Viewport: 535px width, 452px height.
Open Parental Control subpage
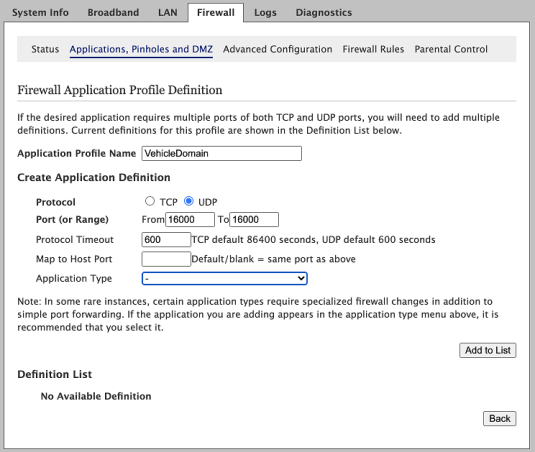tap(451, 49)
